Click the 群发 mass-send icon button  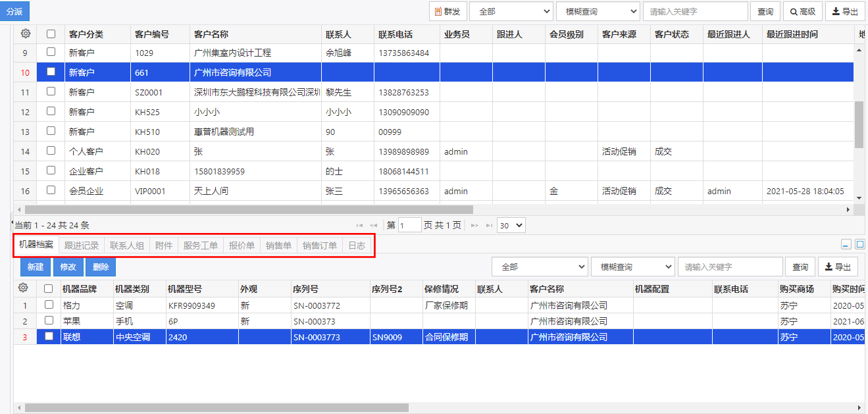click(447, 11)
